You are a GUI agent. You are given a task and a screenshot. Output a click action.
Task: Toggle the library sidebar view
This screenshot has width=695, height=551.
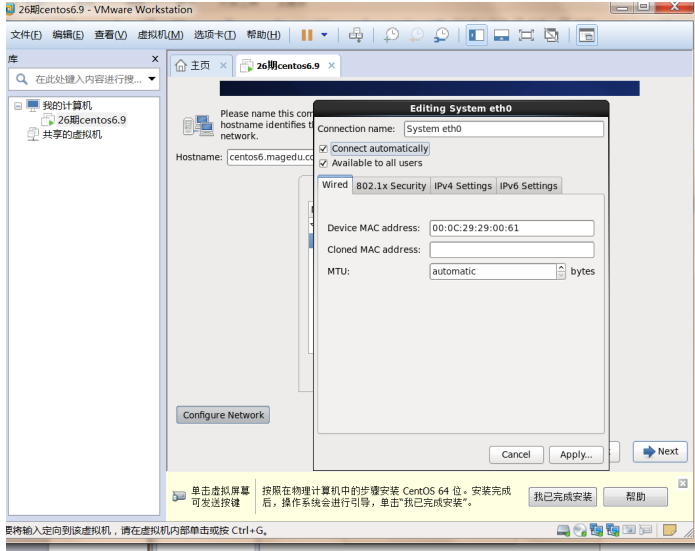point(476,35)
